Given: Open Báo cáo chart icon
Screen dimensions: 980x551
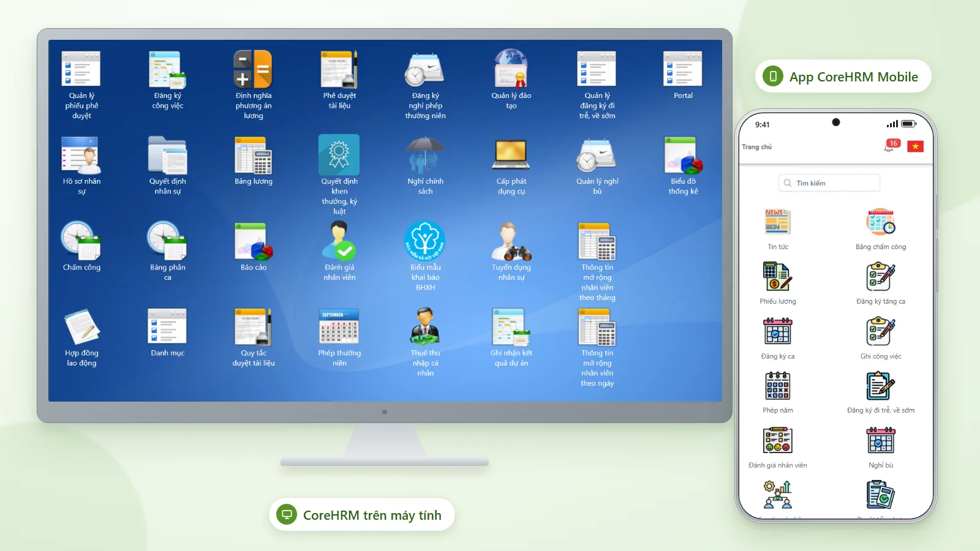Looking at the screenshot, I should coord(253,241).
